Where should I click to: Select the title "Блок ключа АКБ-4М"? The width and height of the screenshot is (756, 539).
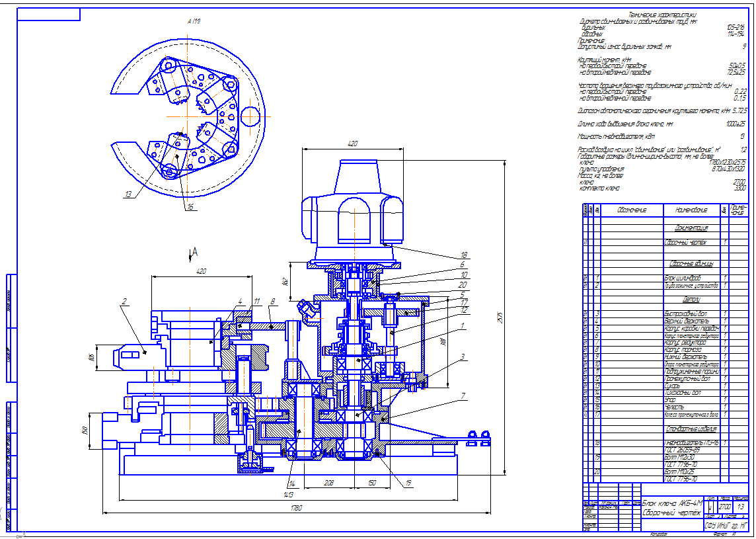pyautogui.click(x=673, y=503)
